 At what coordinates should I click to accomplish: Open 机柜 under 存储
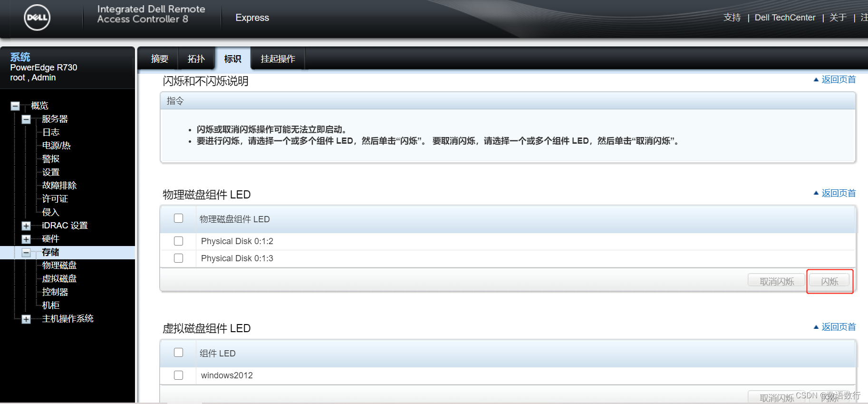click(50, 305)
